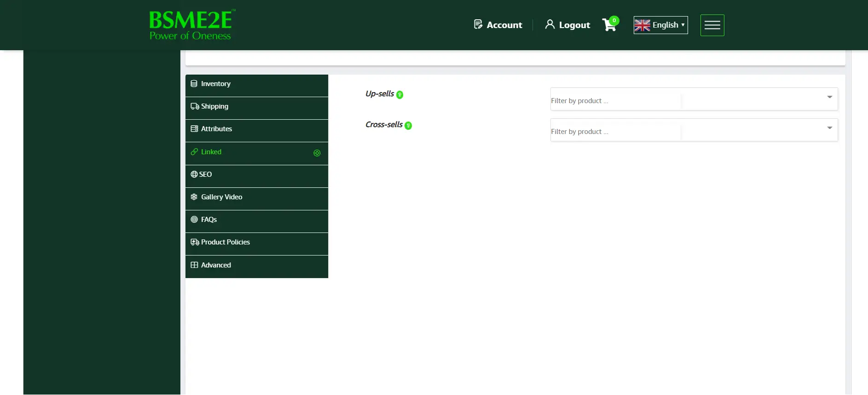Open the Advanced tab
Screen dimensions: 868x395
point(257,267)
